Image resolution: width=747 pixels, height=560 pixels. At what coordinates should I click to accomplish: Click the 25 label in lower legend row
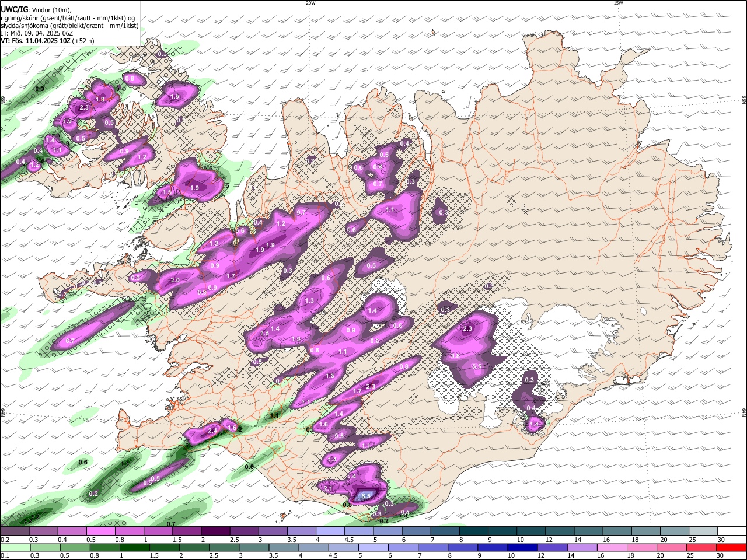tap(692, 556)
